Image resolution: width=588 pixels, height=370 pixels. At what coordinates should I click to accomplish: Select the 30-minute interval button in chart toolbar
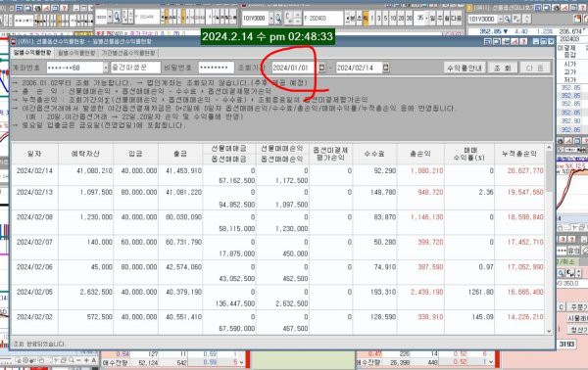click(409, 18)
